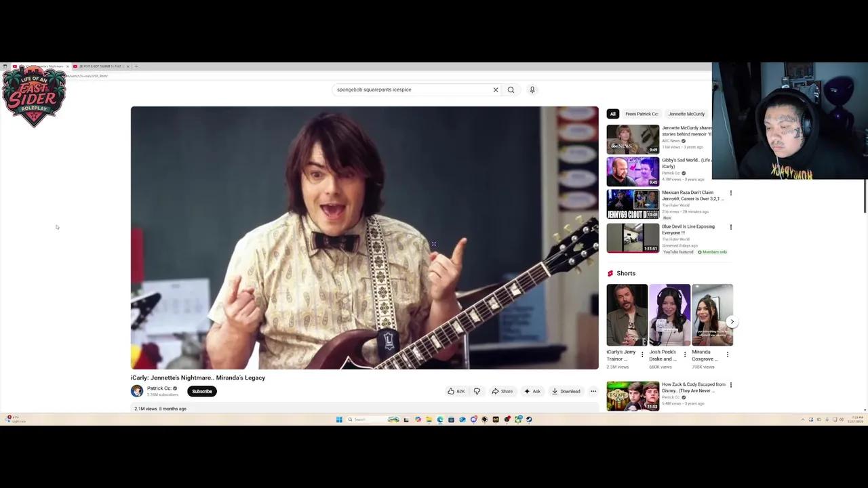Image resolution: width=868 pixels, height=488 pixels.
Task: Open options menu for iCarly's Jerry Trainor short
Action: click(x=642, y=354)
